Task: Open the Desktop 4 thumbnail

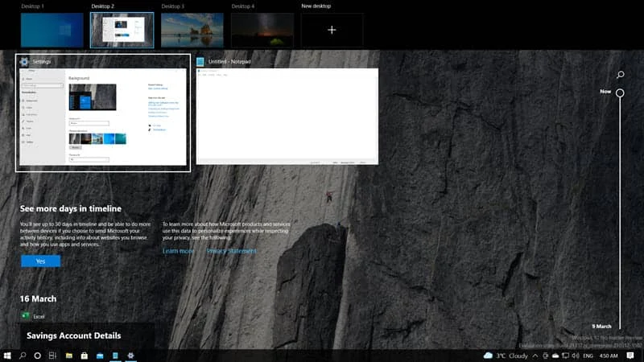Action: click(262, 30)
